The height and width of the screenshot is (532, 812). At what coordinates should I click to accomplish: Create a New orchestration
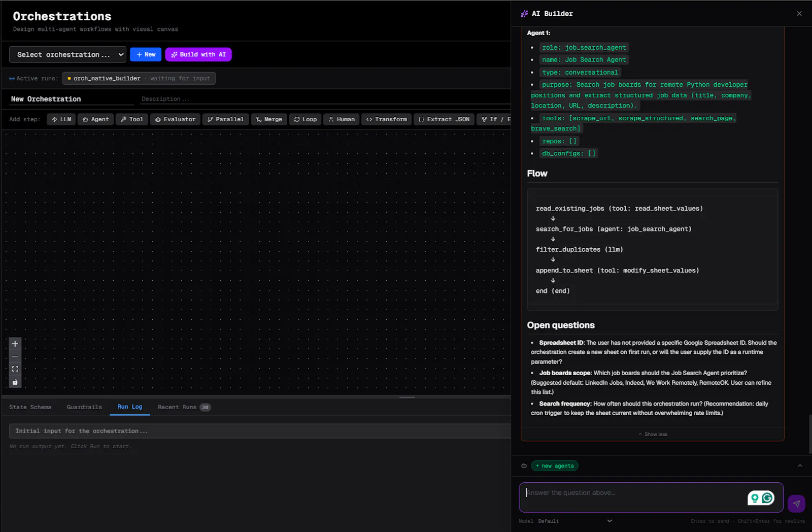[x=146, y=54]
